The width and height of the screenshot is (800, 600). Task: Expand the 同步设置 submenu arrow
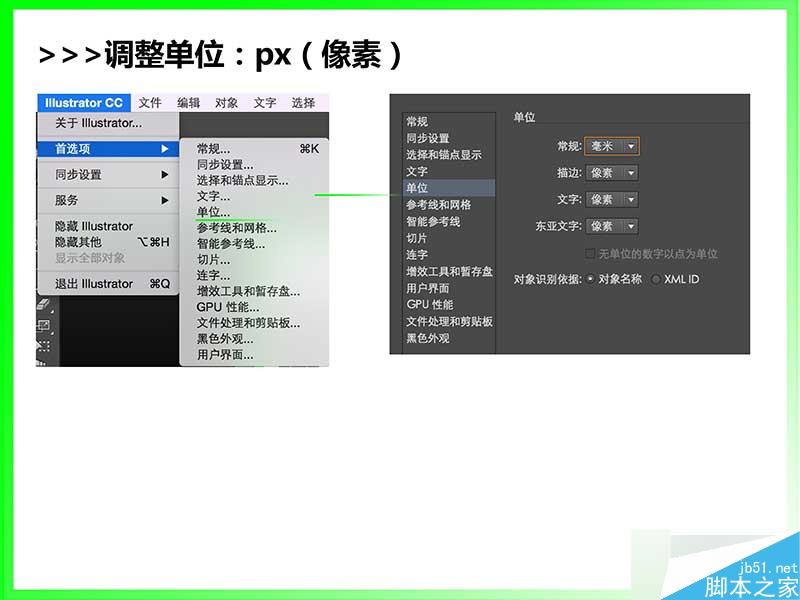click(x=164, y=174)
